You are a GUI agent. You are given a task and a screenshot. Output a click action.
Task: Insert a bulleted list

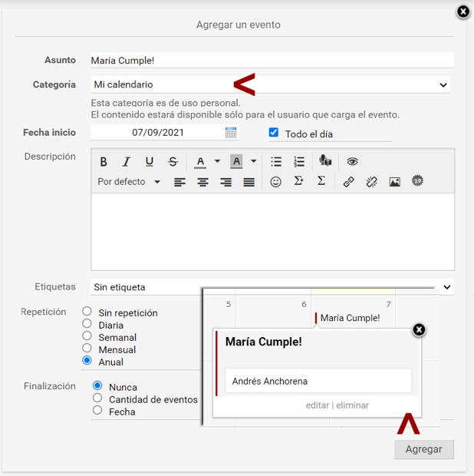pos(276,162)
